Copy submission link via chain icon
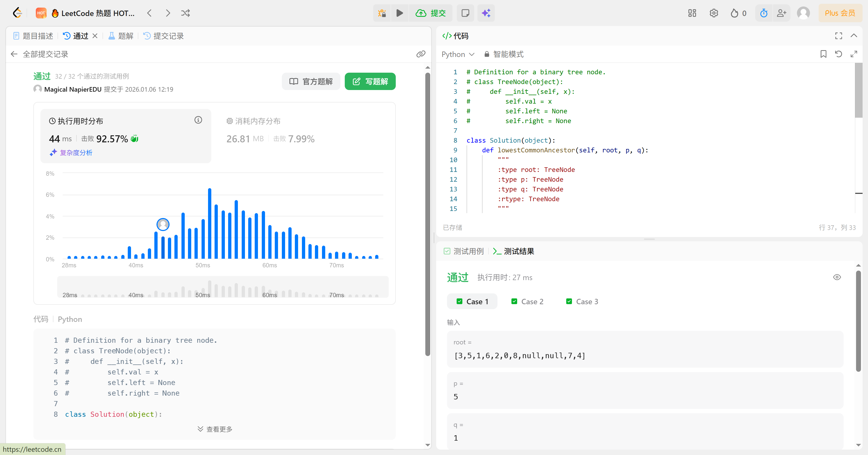The image size is (868, 455). click(x=420, y=54)
